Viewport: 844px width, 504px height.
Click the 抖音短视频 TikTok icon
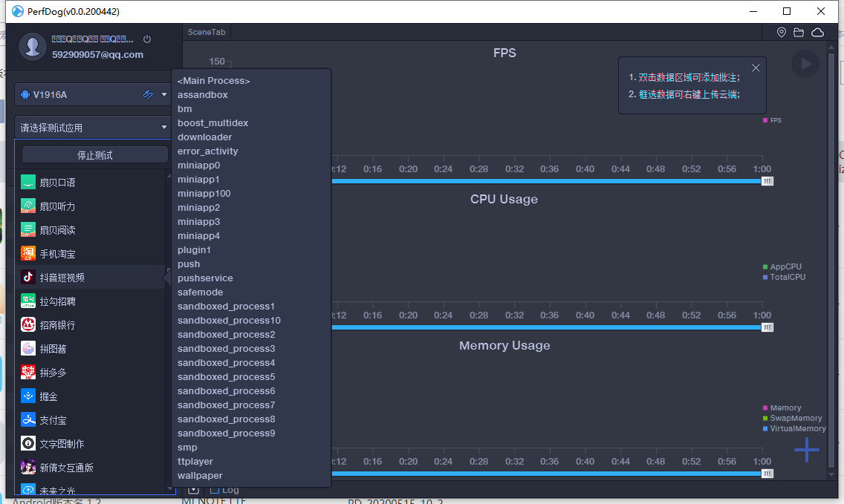click(x=28, y=277)
